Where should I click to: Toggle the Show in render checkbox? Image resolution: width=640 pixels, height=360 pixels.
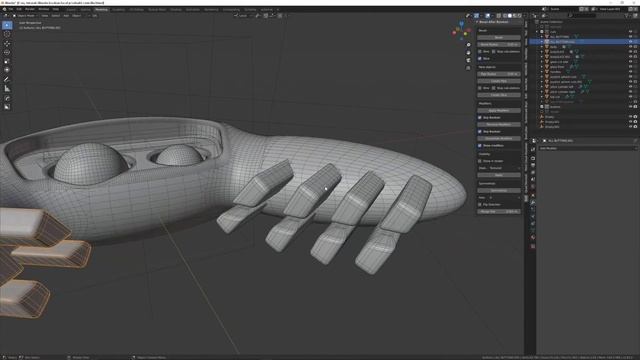(x=480, y=161)
